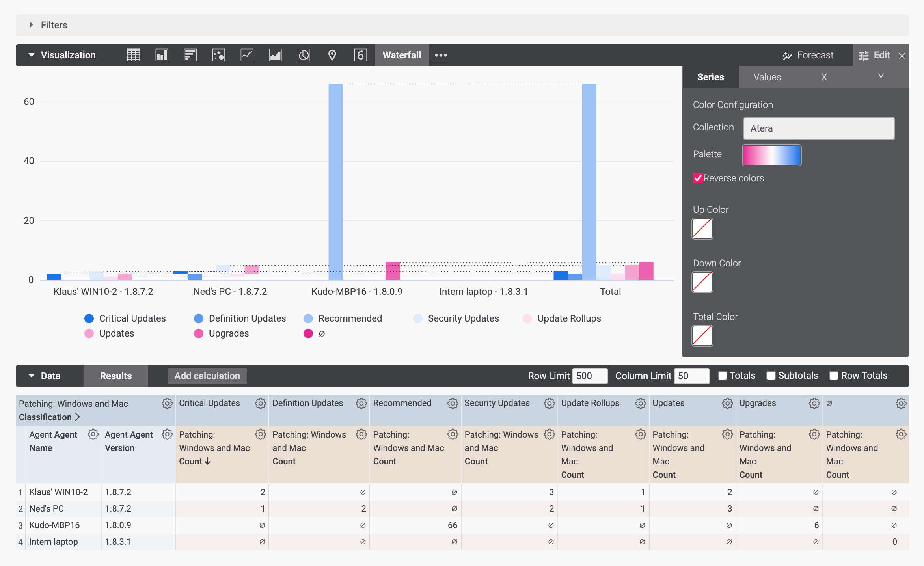The image size is (924, 566).
Task: Enable the Subtotals checkbox
Action: point(771,376)
